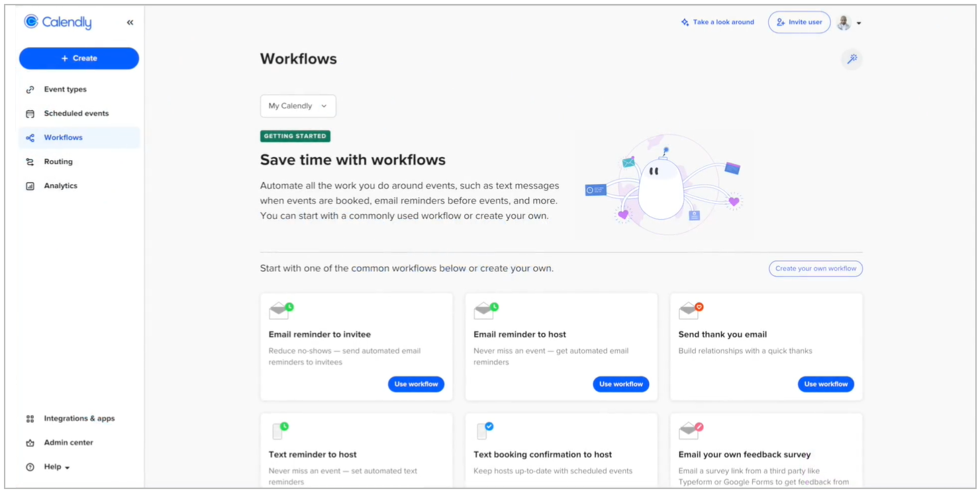The image size is (980, 493).
Task: Click the Calendly logo
Action: click(58, 22)
